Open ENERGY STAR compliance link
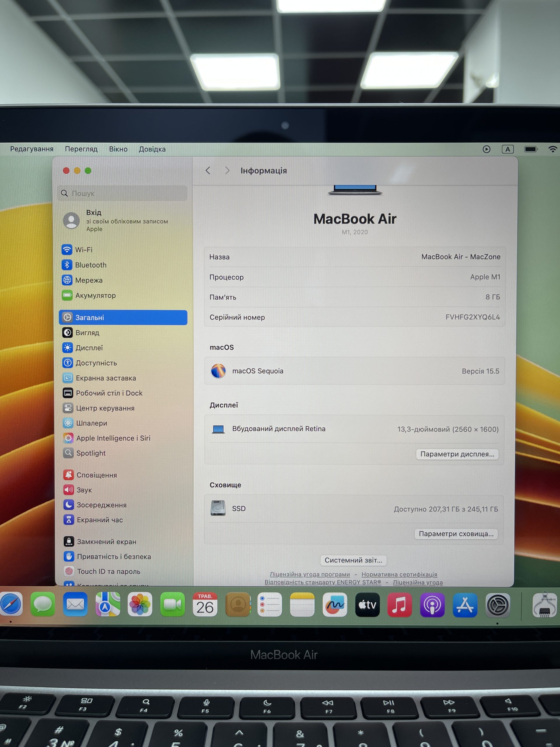560x747 pixels. pyautogui.click(x=323, y=582)
